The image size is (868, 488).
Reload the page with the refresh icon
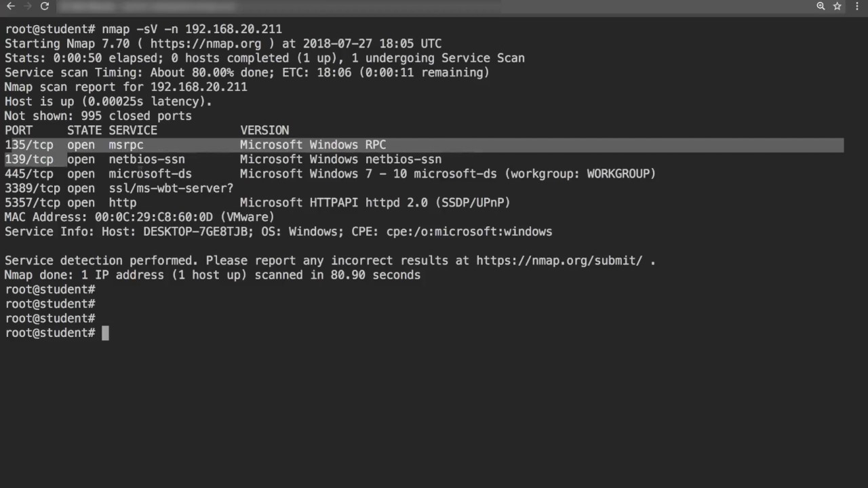(x=45, y=6)
